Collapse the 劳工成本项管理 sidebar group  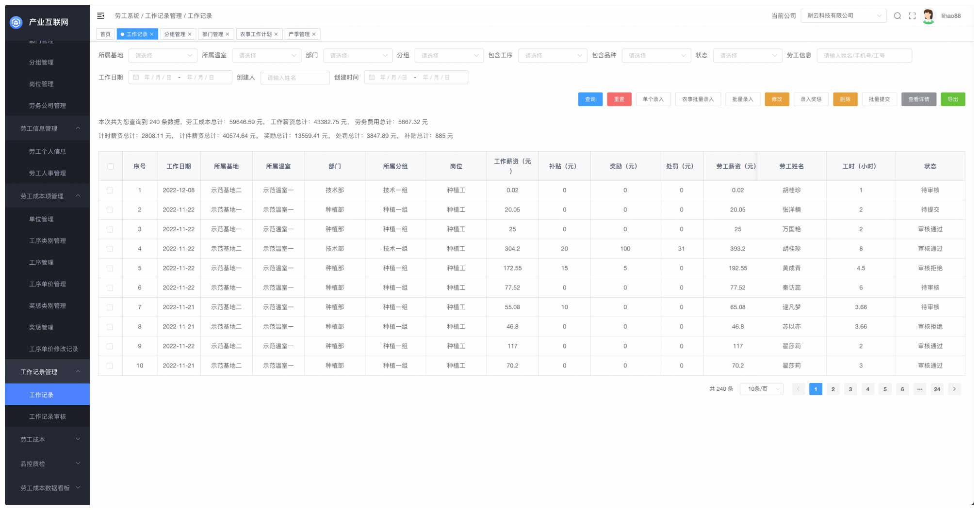coord(47,196)
